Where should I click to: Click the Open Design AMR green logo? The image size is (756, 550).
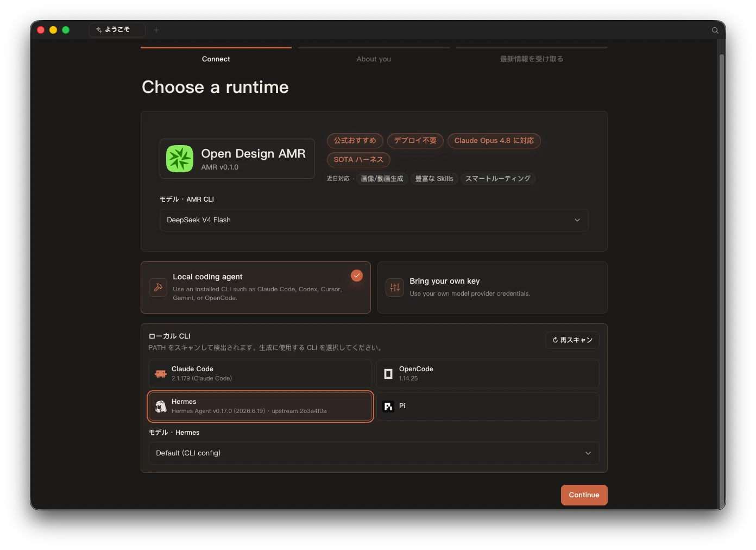pyautogui.click(x=180, y=159)
